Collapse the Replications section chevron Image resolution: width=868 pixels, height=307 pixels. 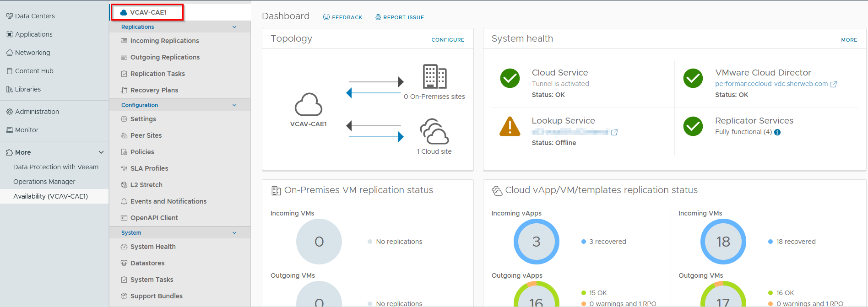coord(234,27)
